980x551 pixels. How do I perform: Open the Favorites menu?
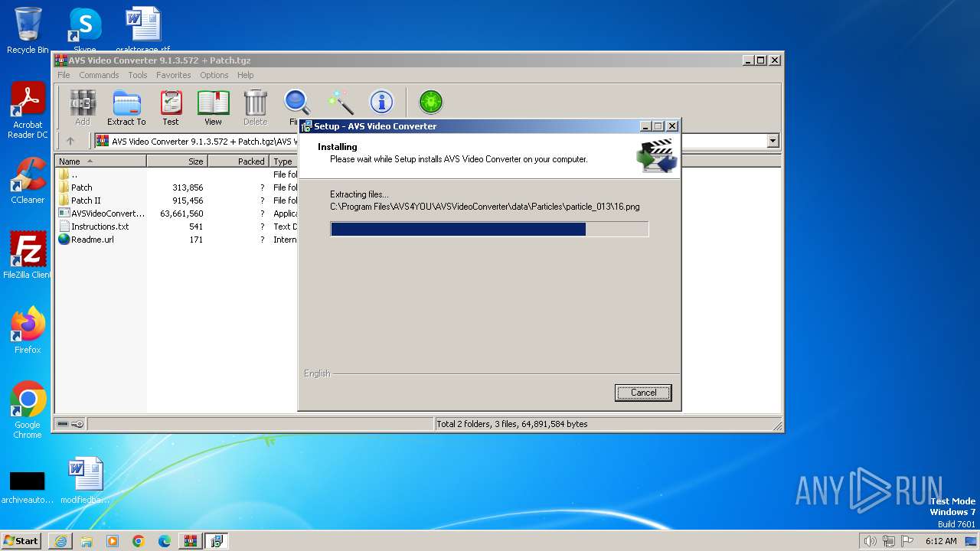[174, 75]
